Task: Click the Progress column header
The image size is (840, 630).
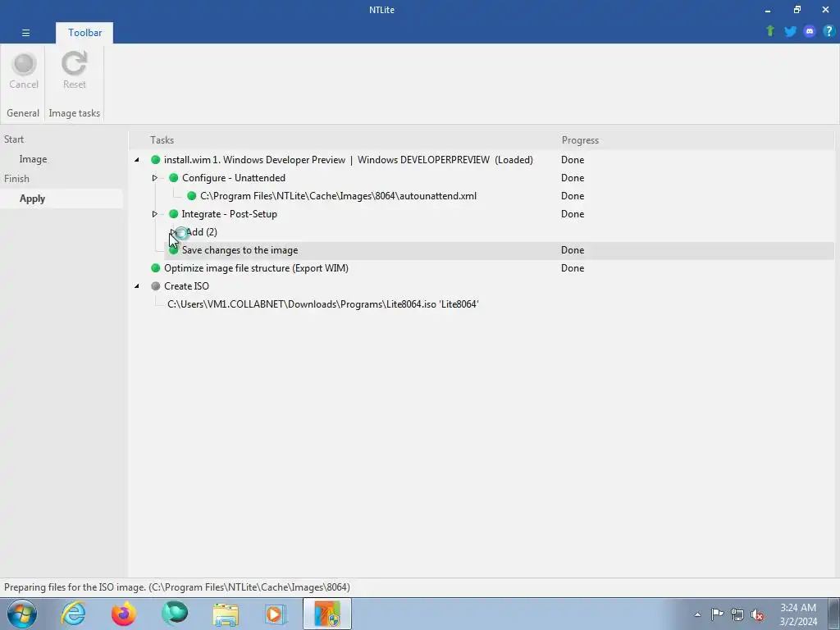Action: [x=580, y=139]
